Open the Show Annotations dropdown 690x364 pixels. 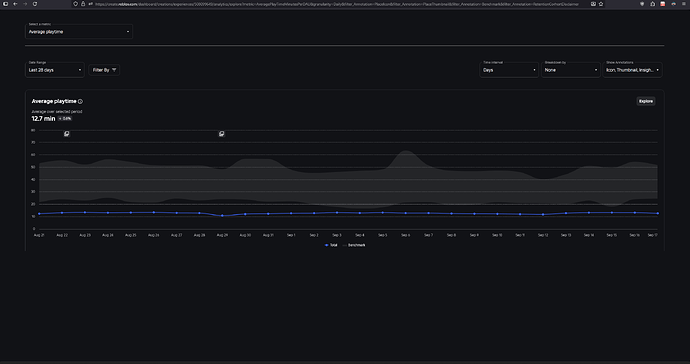(x=632, y=70)
